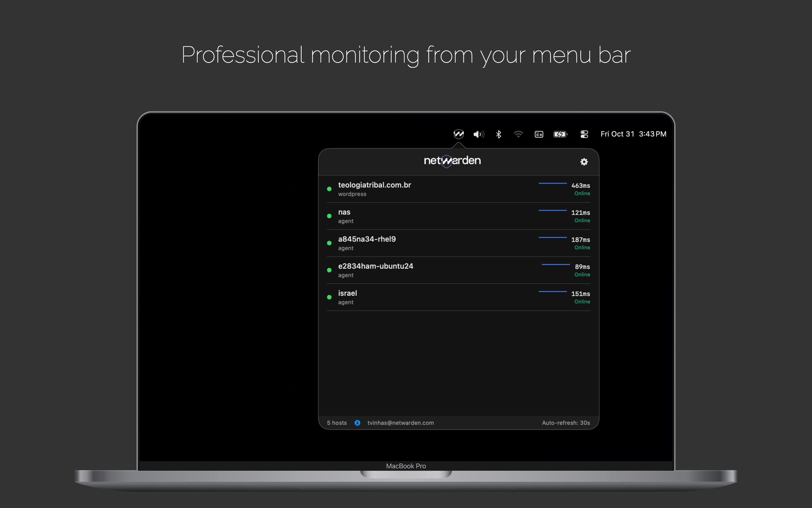Image resolution: width=812 pixels, height=508 pixels.
Task: Click the latency sparkline for e2834ham-ubuntu24
Action: 556,264
